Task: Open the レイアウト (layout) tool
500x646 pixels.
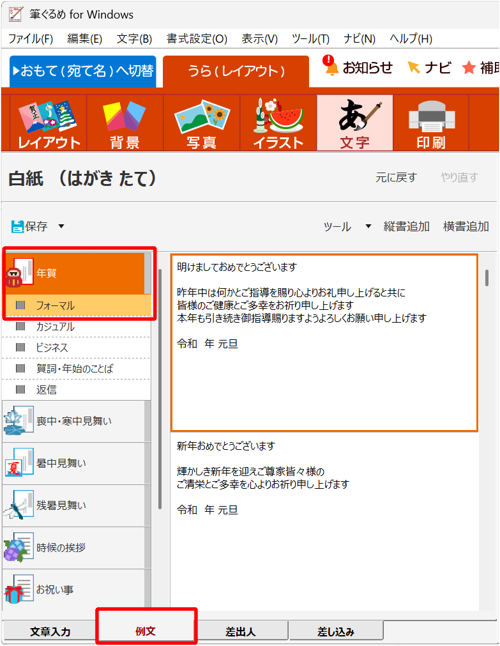Action: [48, 123]
